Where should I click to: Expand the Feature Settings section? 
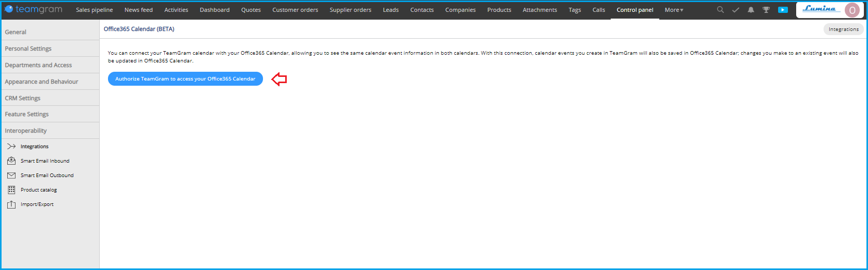(50, 114)
